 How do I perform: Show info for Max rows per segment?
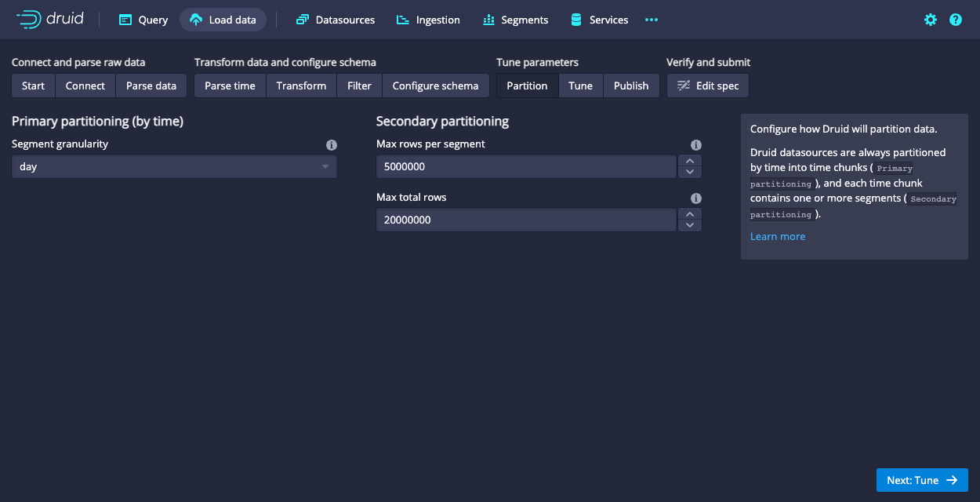(x=695, y=145)
